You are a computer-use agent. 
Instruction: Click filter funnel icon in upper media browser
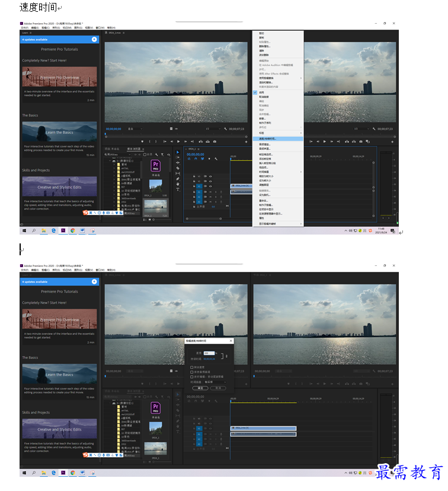(x=162, y=155)
